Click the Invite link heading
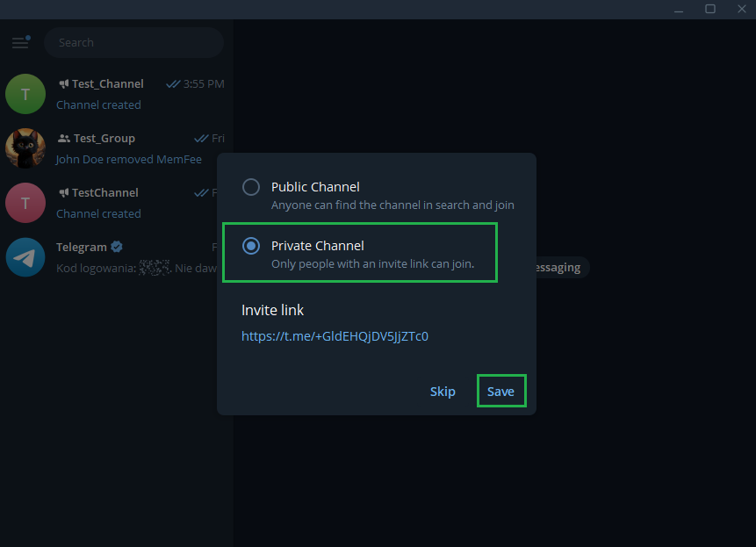This screenshot has width=756, height=547. point(272,310)
